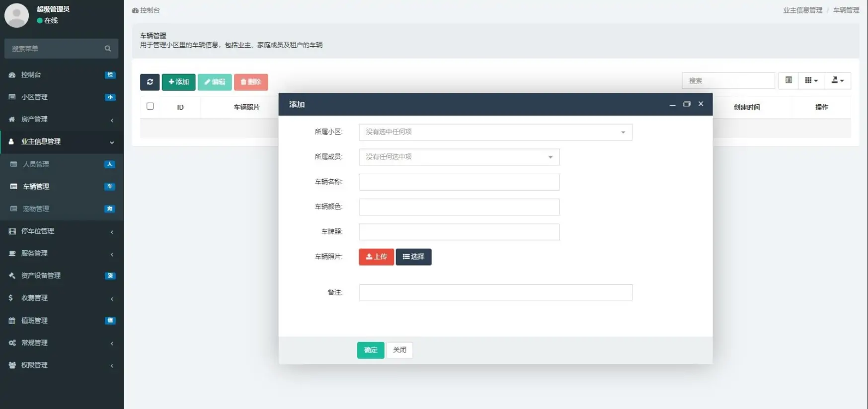The image size is (868, 409).
Task: Expand the 停车位管理 submenu chevron
Action: pos(112,232)
